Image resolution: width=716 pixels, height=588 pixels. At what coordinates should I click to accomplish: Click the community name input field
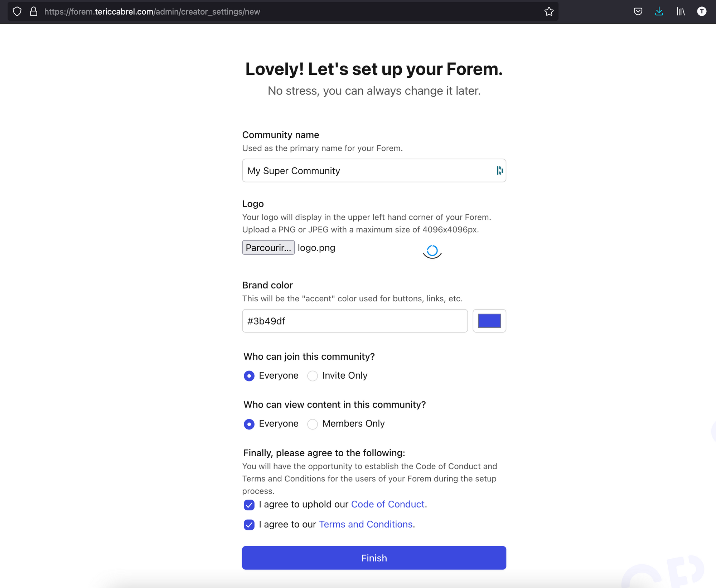click(x=374, y=171)
